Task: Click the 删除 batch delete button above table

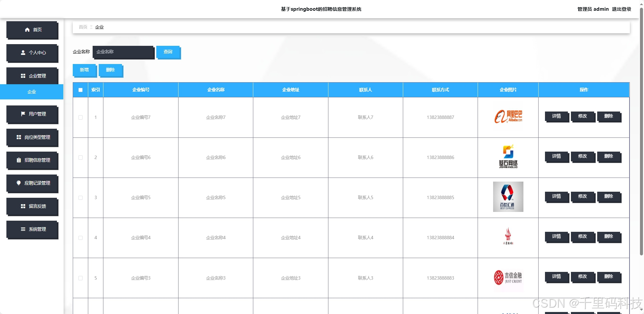Action: tap(111, 70)
